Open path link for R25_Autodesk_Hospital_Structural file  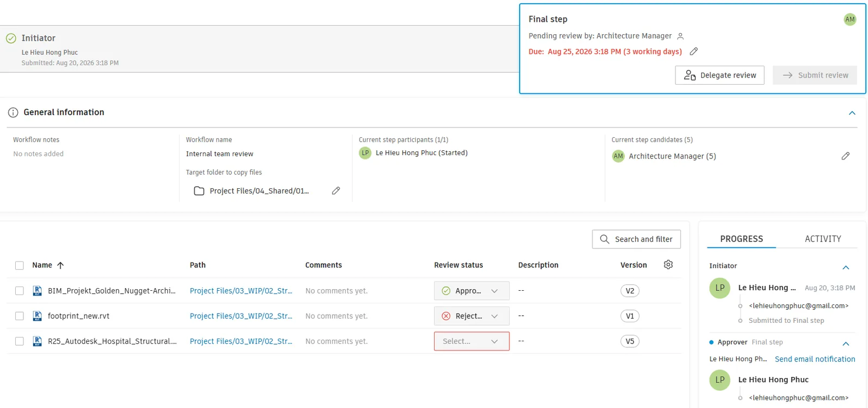(x=241, y=341)
